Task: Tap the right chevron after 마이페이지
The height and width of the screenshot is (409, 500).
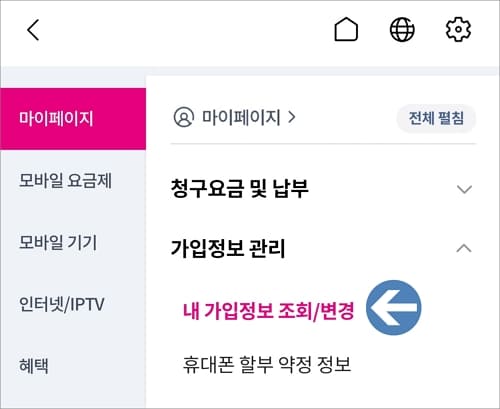Action: click(292, 117)
